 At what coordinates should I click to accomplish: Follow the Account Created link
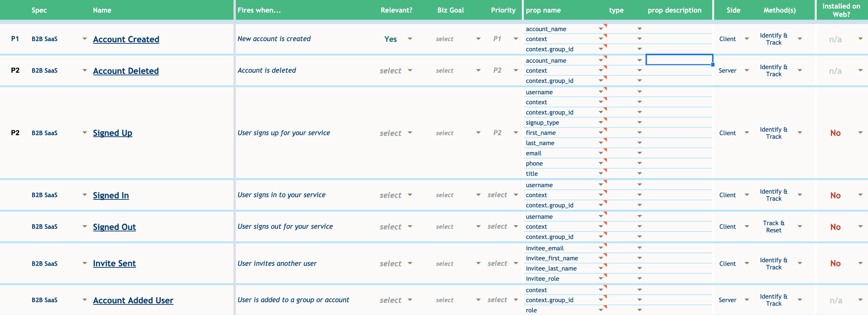pos(126,39)
